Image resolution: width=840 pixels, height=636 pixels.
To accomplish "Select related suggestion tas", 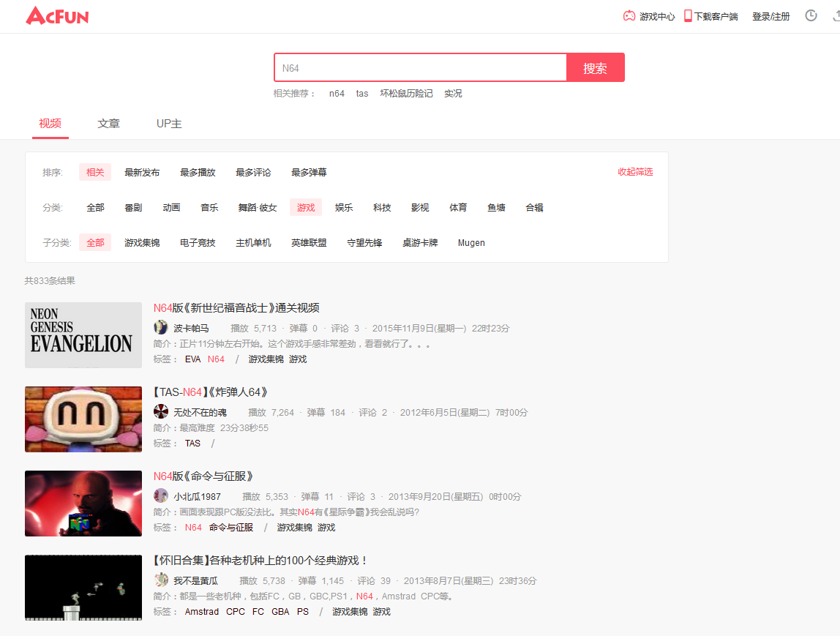I will pyautogui.click(x=362, y=94).
